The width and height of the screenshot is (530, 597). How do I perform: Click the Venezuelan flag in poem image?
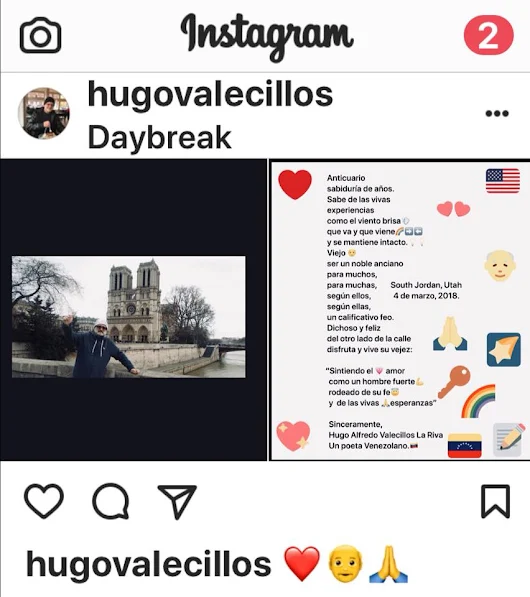point(465,445)
